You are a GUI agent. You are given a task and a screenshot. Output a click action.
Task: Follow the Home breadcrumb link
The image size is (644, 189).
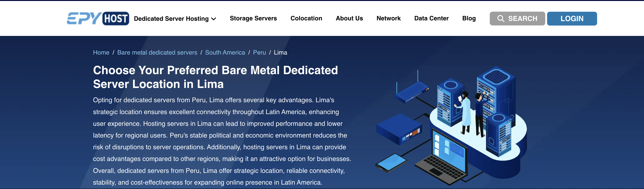tap(101, 52)
